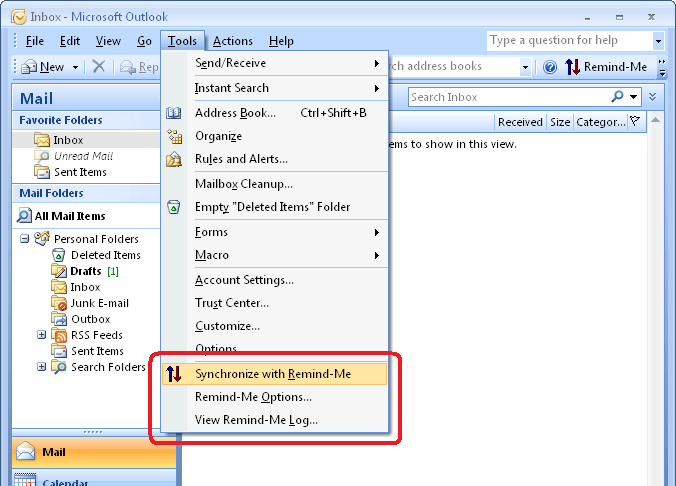Click the Search Inbox text field
676x486 pixels.
click(509, 97)
